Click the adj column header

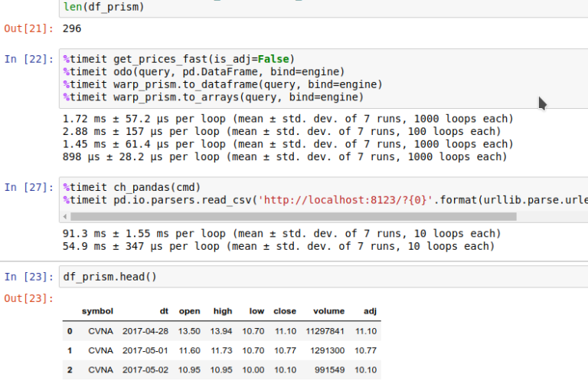370,311
